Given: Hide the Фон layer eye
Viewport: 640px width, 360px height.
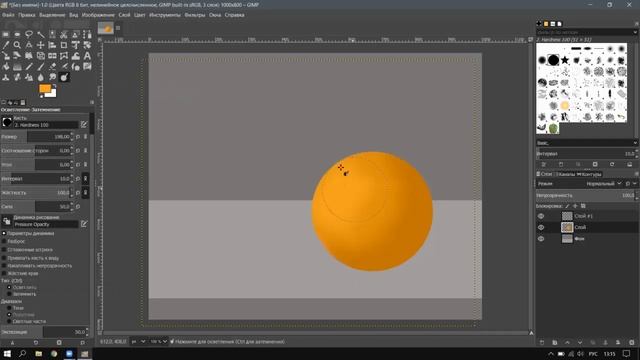Looking at the screenshot, I should [x=541, y=239].
